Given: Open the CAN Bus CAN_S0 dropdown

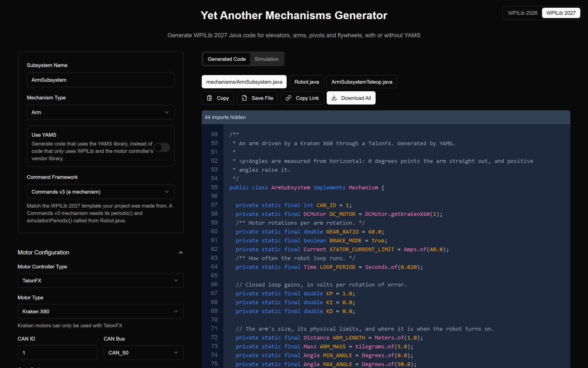Looking at the screenshot, I should (144, 353).
